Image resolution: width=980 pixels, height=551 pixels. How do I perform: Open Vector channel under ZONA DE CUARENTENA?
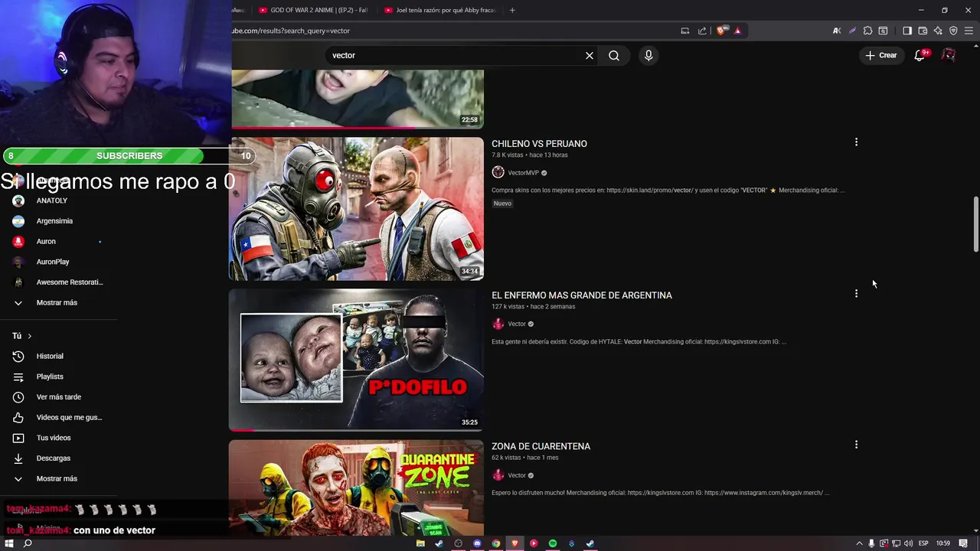[x=517, y=475]
